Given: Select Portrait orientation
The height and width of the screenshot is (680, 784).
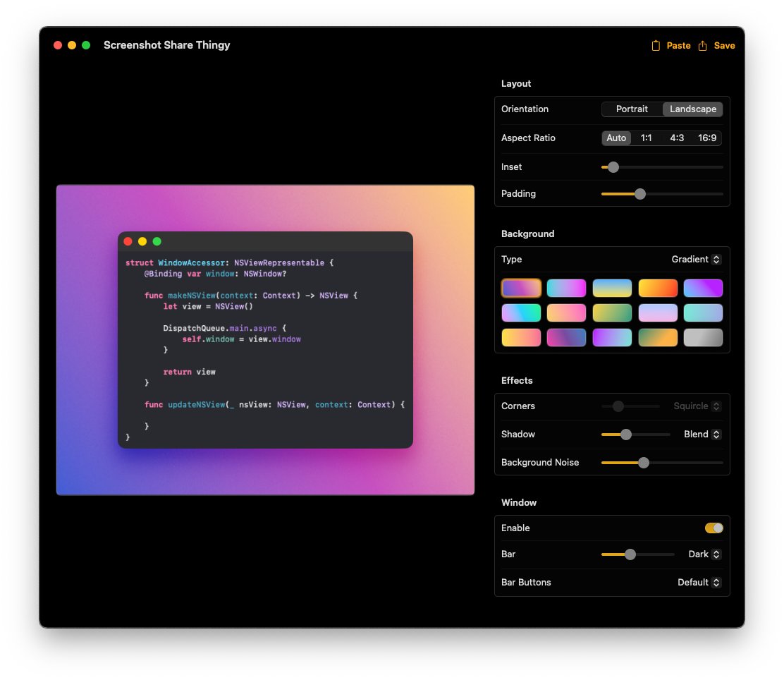Looking at the screenshot, I should (x=632, y=109).
